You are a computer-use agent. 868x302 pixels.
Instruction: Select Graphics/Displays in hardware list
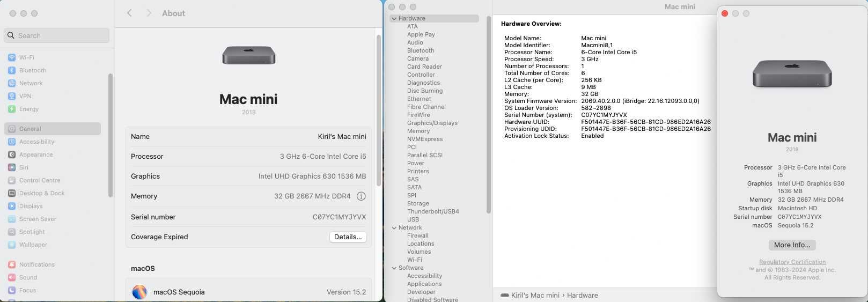(x=432, y=123)
